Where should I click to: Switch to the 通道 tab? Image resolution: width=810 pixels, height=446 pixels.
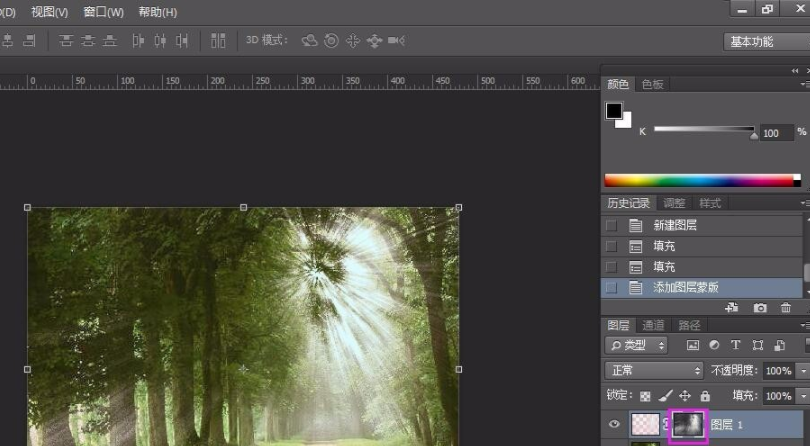[x=653, y=325]
